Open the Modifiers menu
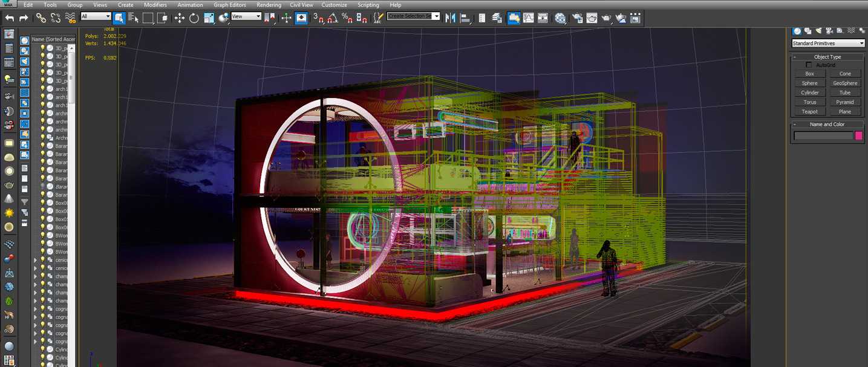 tap(155, 5)
